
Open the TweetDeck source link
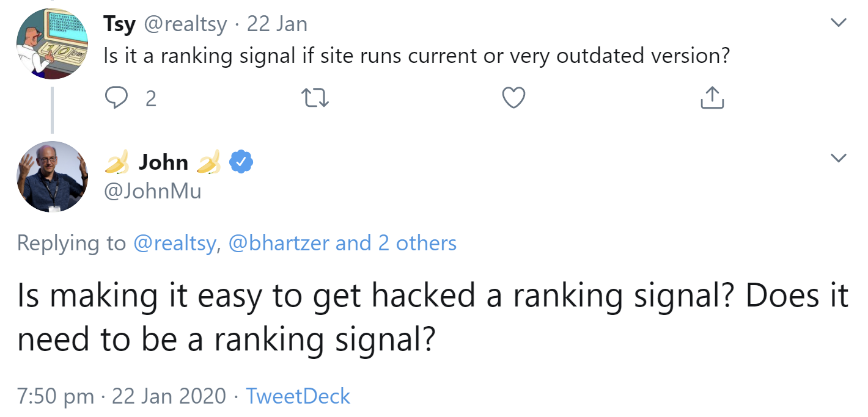click(x=298, y=396)
